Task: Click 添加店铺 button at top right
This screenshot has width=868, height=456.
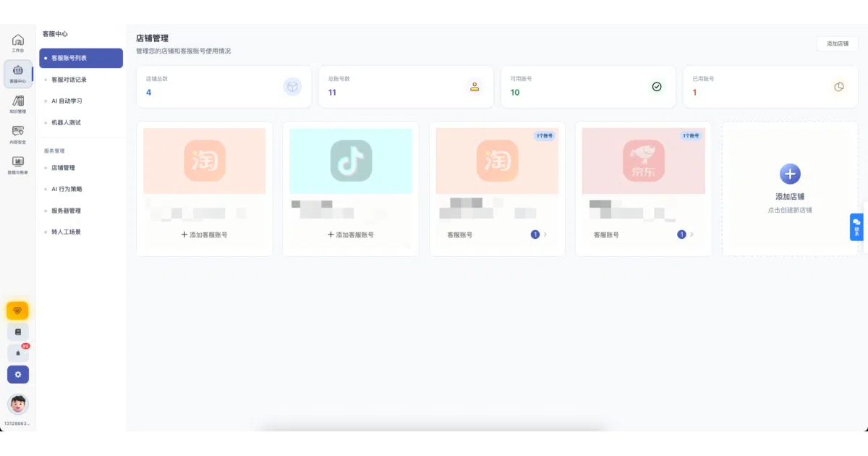Action: 838,43
